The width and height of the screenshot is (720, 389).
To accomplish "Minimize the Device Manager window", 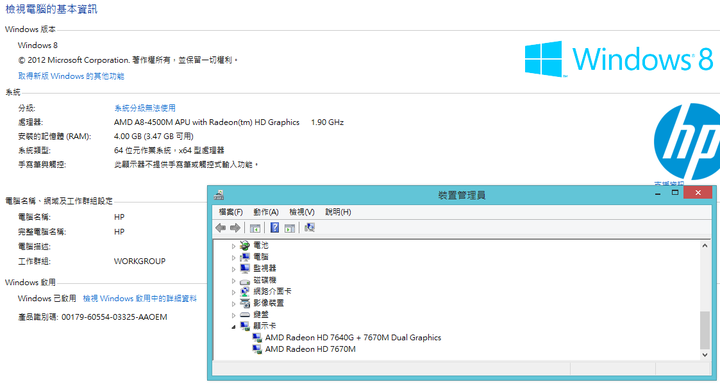I will 658,193.
